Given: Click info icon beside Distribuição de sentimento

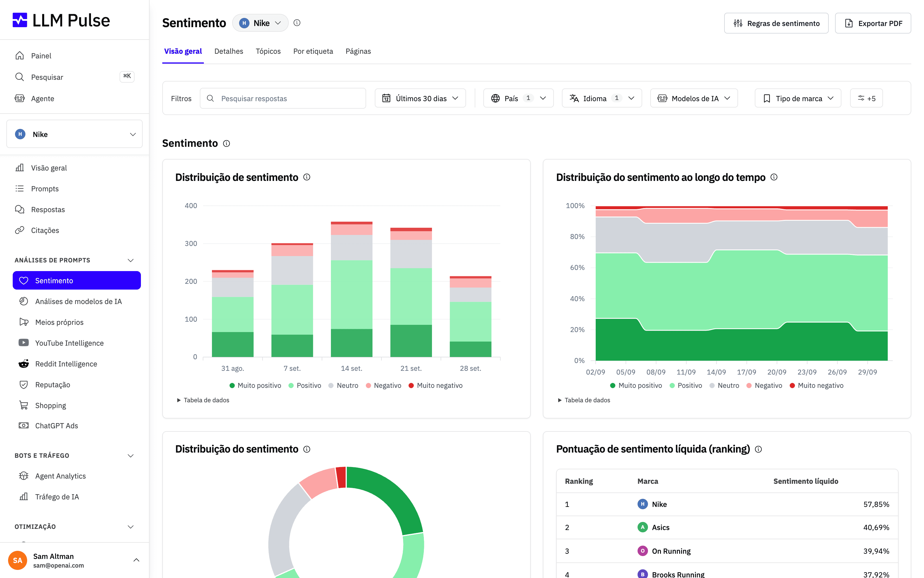Looking at the screenshot, I should [x=307, y=177].
